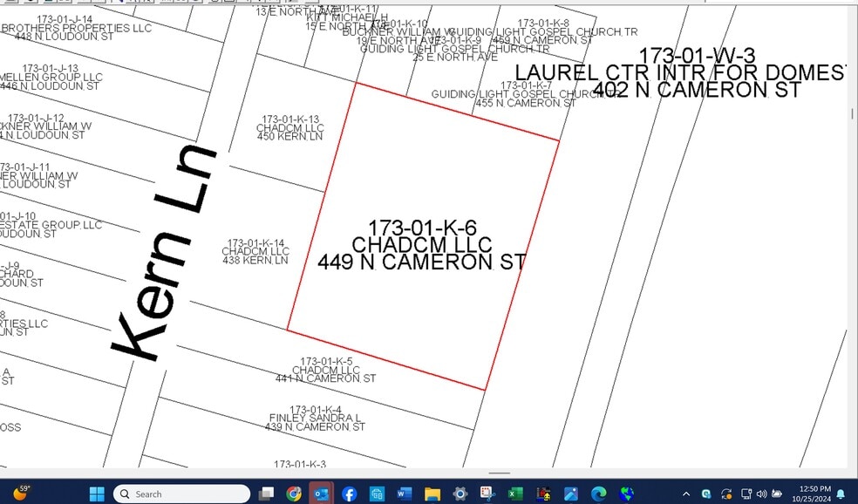858x504 pixels.
Task: Click the vertical scrollbar on the map
Action: coord(852,113)
